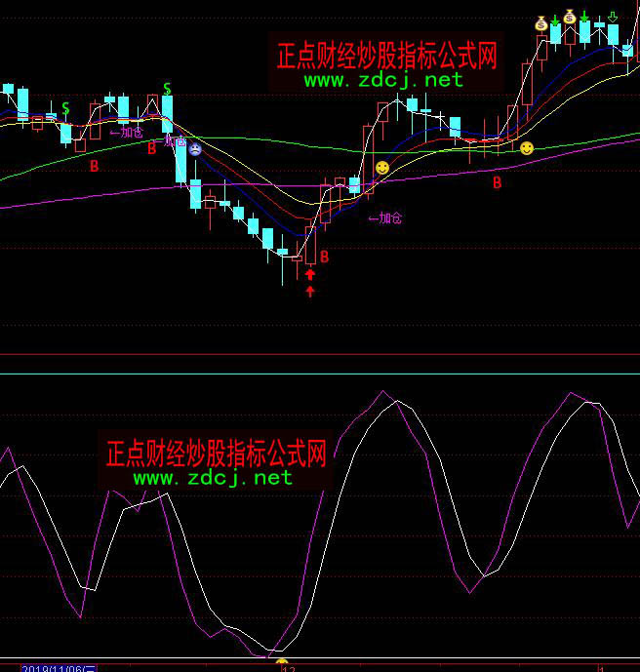Click the solid green arrow between money bags
640x672 pixels.
coord(555,19)
